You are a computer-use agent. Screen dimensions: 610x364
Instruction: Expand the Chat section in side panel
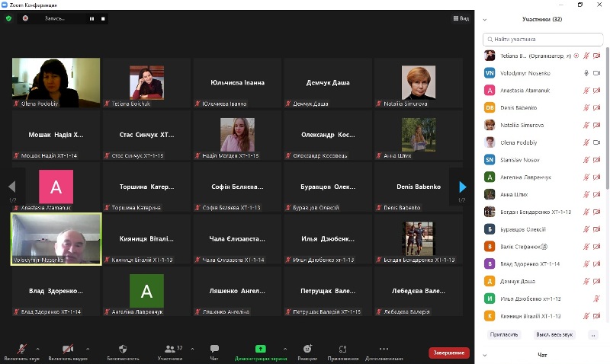coord(485,355)
